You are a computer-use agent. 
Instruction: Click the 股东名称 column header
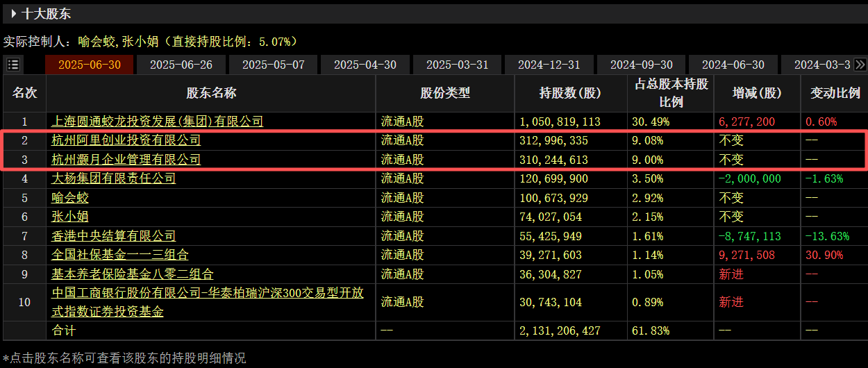(x=211, y=93)
